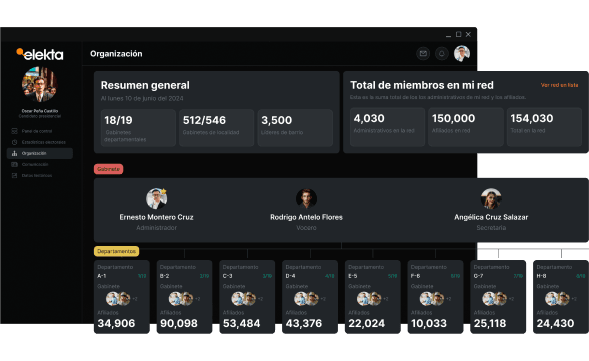Click the 34,906 afiliados value

[x=116, y=323]
